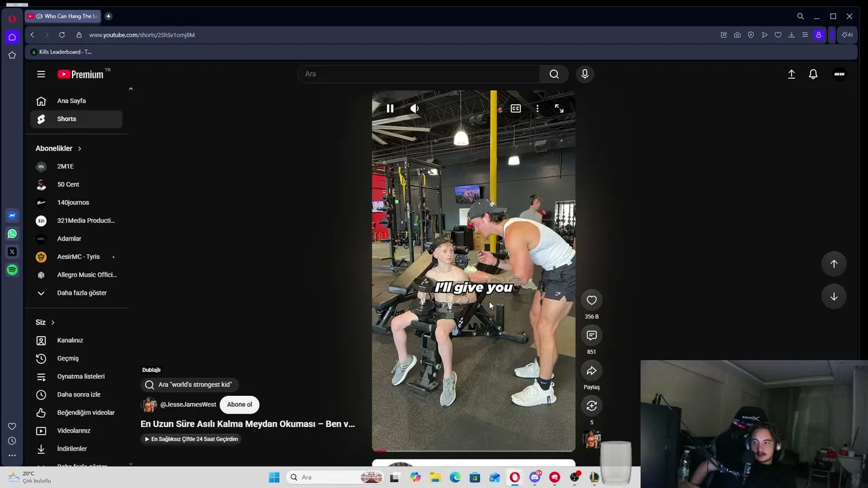Open WhatsApp in the Opera sidebar
The height and width of the screenshot is (488, 868).
[x=12, y=234]
